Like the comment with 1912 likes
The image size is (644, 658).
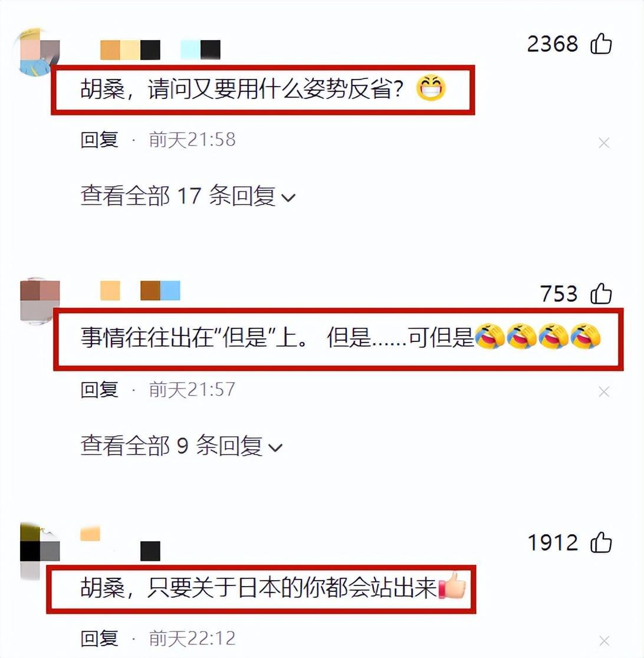point(601,542)
